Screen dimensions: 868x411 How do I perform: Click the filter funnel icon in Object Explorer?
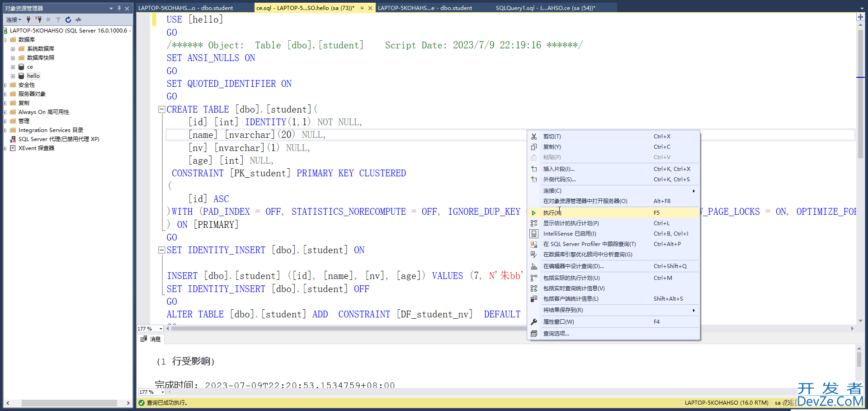coord(58,19)
